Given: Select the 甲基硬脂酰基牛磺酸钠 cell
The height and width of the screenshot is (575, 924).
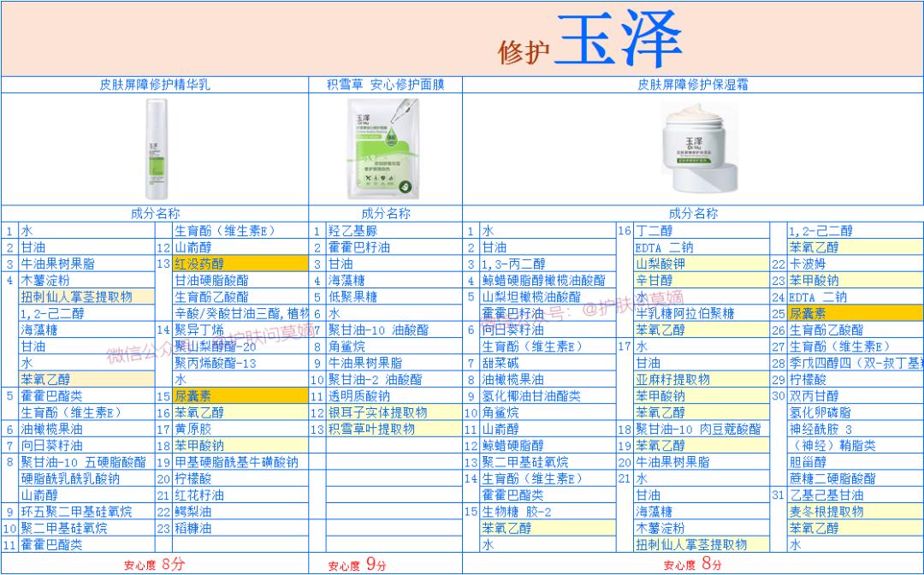Looking at the screenshot, I should 240,462.
